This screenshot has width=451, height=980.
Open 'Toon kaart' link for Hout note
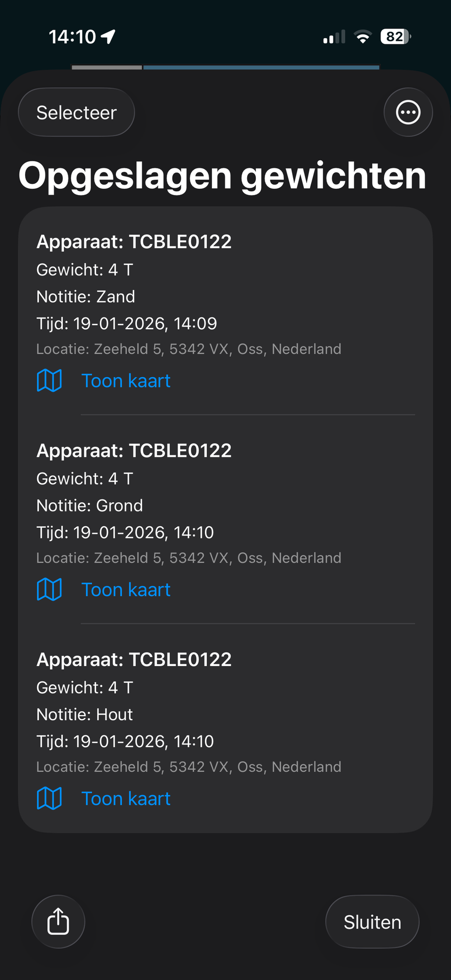(x=126, y=798)
